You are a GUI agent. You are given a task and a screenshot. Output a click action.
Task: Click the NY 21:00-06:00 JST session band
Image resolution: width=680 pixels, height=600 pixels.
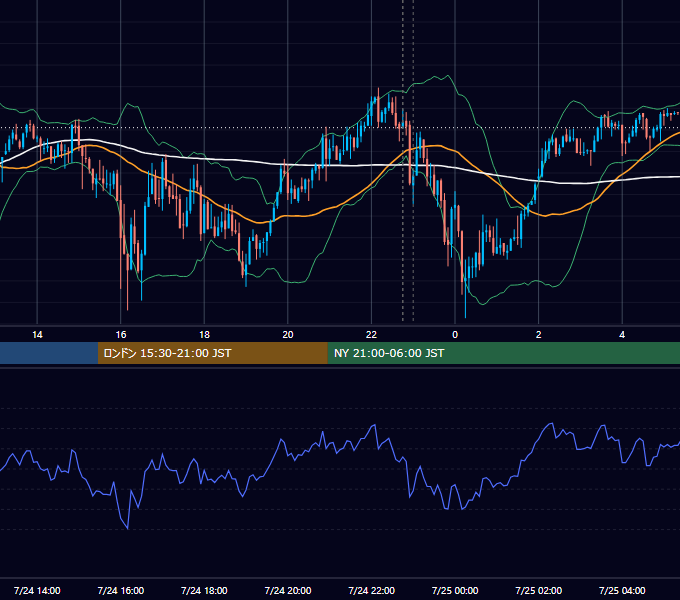(503, 353)
